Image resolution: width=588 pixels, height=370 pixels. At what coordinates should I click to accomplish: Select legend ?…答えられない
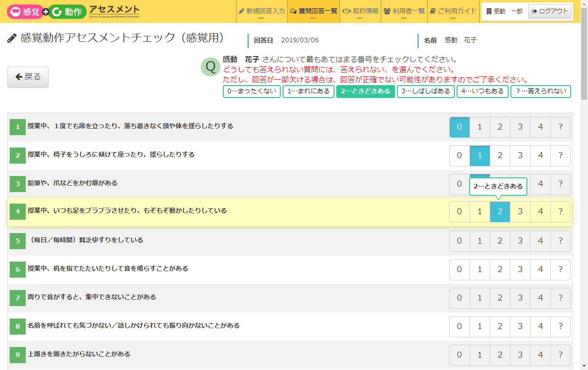point(541,91)
